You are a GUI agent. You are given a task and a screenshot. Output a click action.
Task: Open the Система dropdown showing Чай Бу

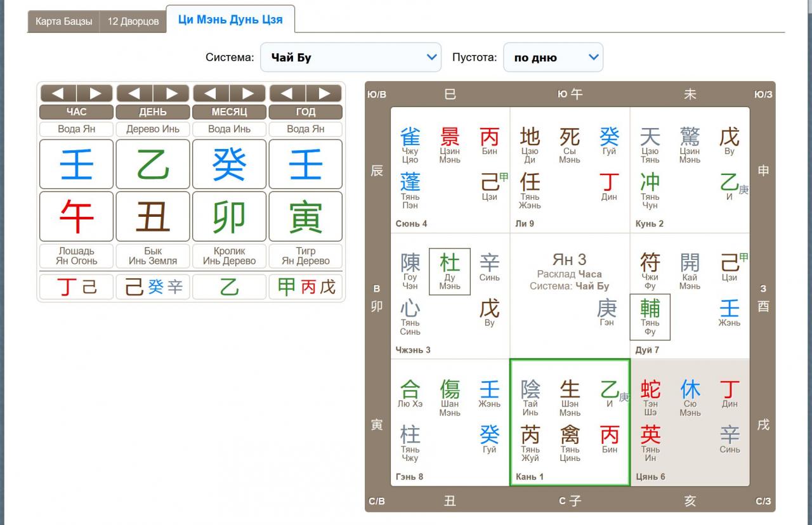(351, 58)
